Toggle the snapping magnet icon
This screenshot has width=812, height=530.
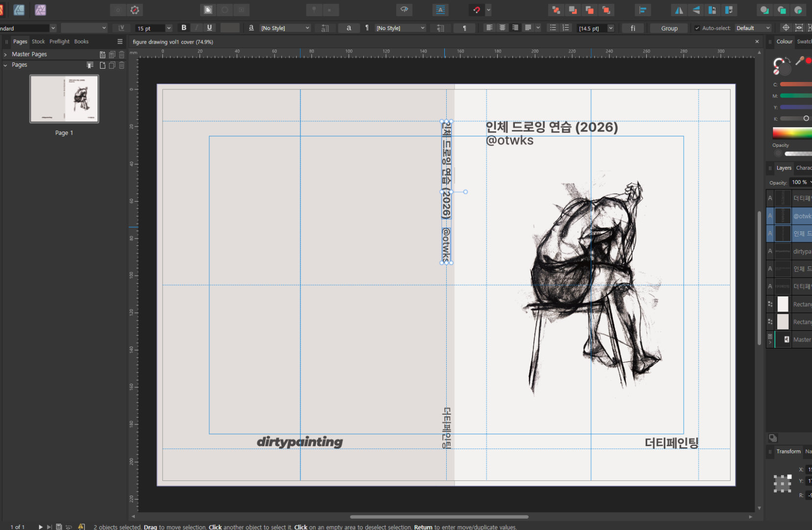click(477, 10)
